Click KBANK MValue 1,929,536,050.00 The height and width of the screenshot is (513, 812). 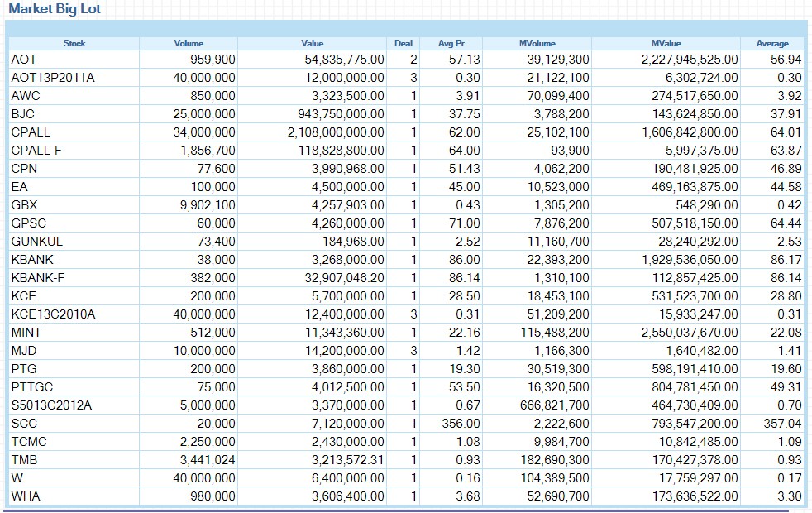[690, 260]
